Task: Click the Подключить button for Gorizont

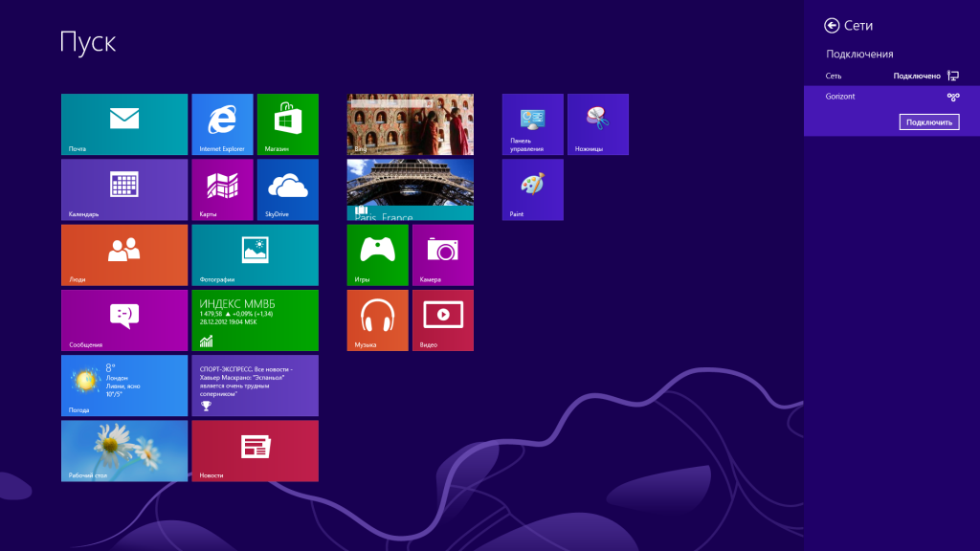Action: click(928, 122)
